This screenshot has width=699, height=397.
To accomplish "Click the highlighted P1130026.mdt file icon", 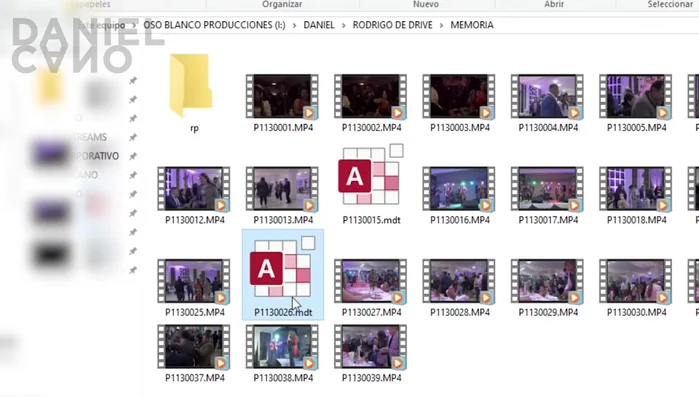I will click(x=283, y=267).
